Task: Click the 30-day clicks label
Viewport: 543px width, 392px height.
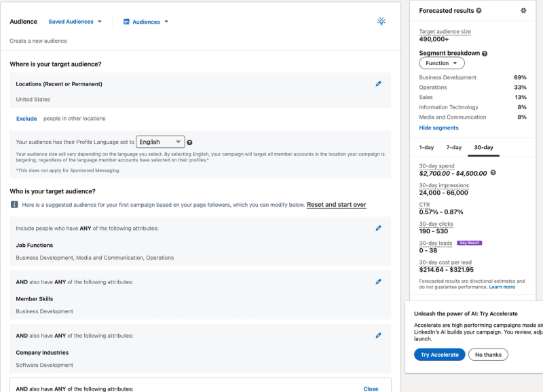Action: tap(436, 224)
